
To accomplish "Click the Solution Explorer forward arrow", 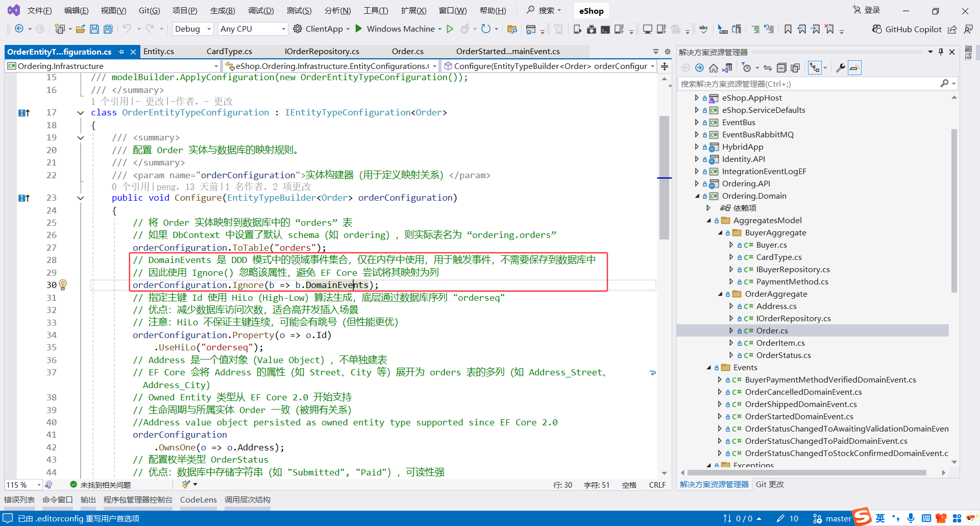I will [x=699, y=68].
